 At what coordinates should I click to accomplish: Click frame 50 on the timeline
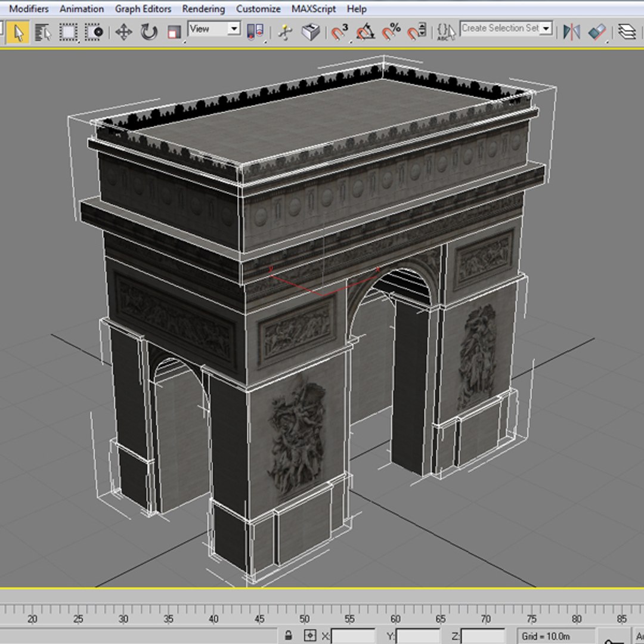pos(304,619)
